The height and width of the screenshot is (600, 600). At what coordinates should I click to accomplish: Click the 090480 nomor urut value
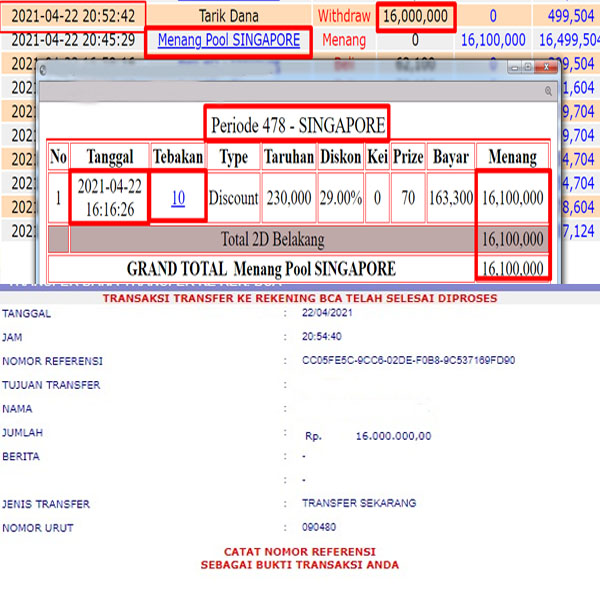pyautogui.click(x=319, y=527)
